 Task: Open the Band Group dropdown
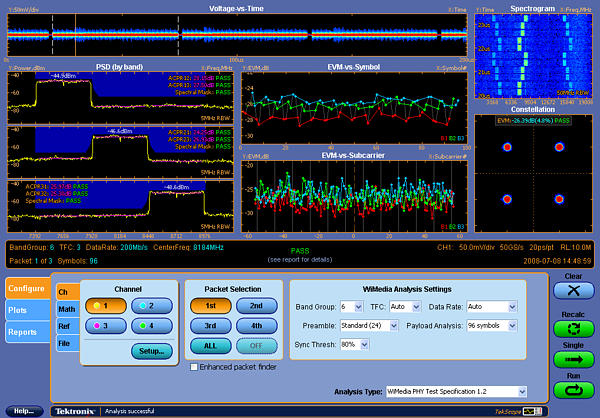[x=357, y=307]
